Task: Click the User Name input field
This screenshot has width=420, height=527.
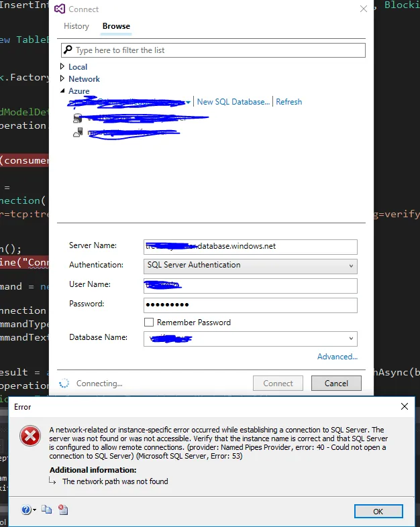Action: pos(250,286)
